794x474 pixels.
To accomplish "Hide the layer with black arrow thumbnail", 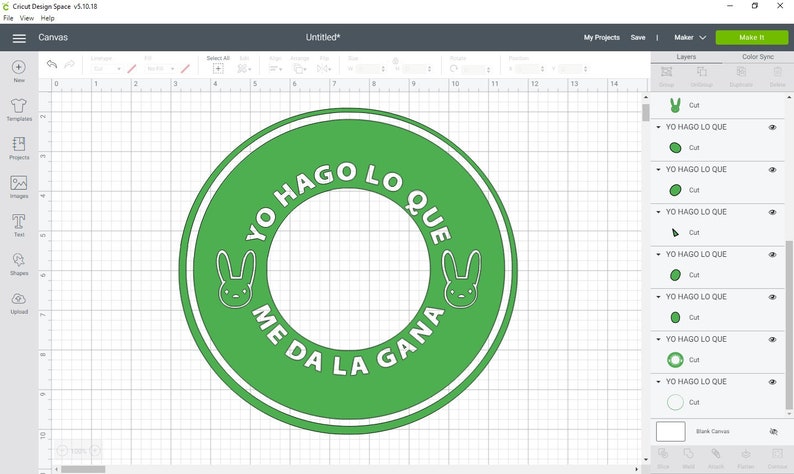I will (x=772, y=212).
